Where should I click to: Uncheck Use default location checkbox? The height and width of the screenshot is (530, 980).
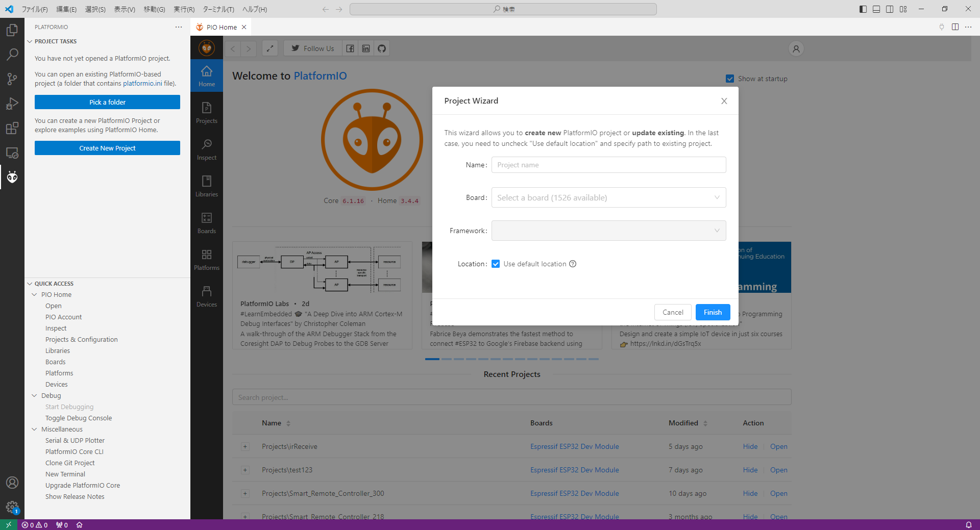click(496, 264)
